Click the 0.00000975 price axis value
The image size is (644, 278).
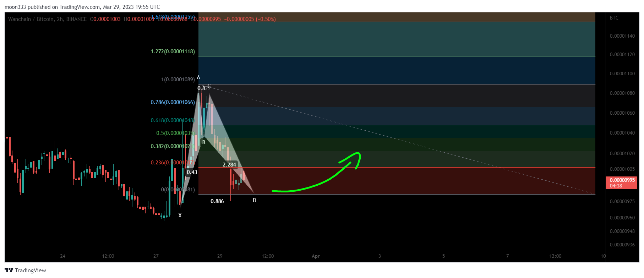[x=622, y=202]
